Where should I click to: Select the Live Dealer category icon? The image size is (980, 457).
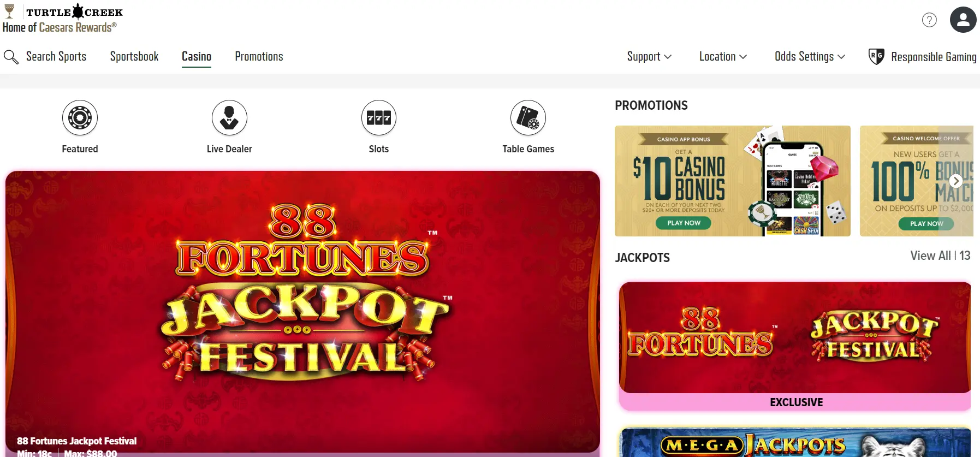(x=229, y=117)
